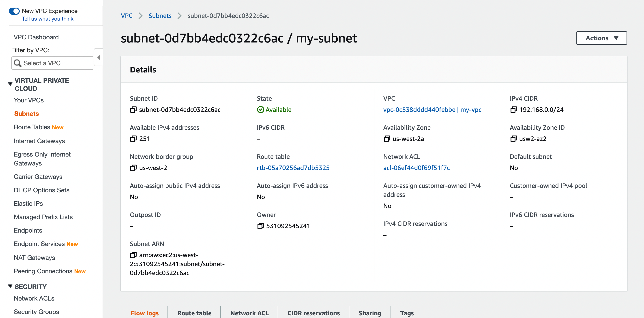Collapse the VIRTUAL PRIVATE CLOUD section
644x318 pixels.
(x=10, y=84)
